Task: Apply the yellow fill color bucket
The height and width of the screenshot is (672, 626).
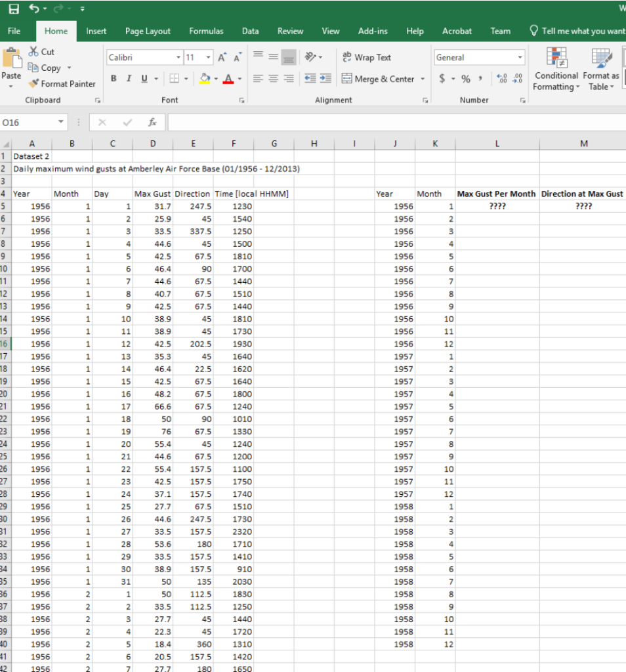Action: (x=205, y=79)
